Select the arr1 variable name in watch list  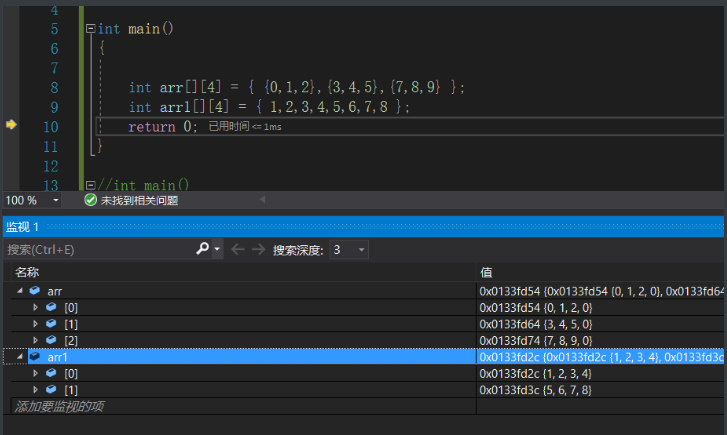tap(57, 357)
